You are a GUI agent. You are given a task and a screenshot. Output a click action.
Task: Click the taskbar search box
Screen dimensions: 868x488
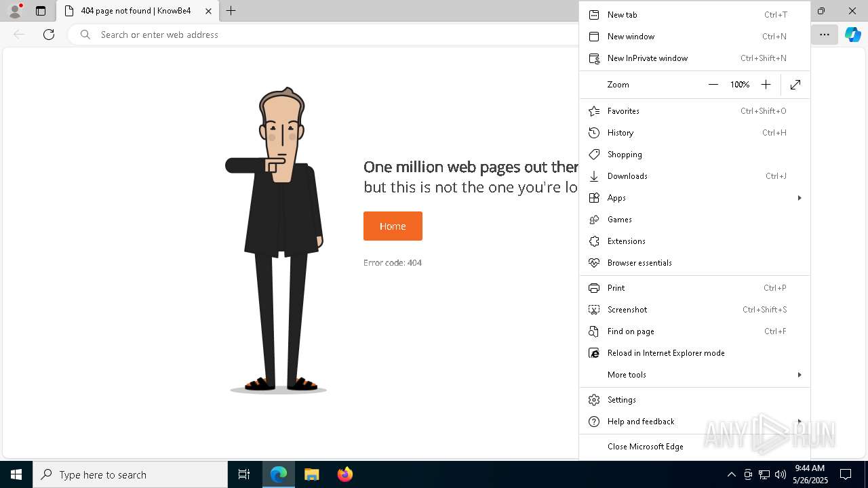click(x=130, y=474)
